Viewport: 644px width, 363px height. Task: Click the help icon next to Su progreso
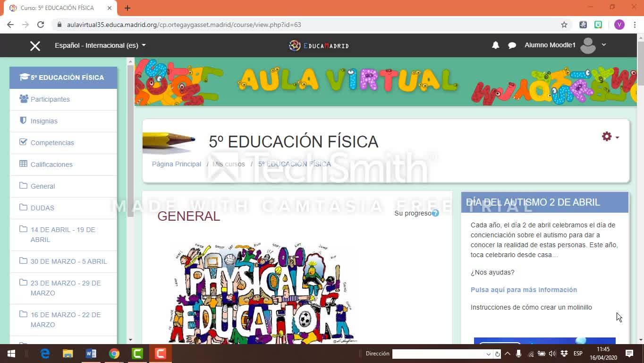tap(435, 213)
